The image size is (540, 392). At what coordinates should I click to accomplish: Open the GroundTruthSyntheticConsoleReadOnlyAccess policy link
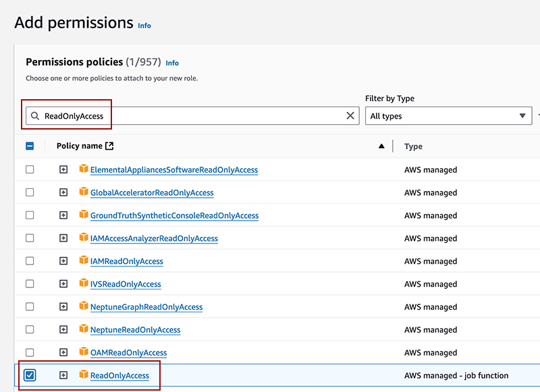coord(174,216)
